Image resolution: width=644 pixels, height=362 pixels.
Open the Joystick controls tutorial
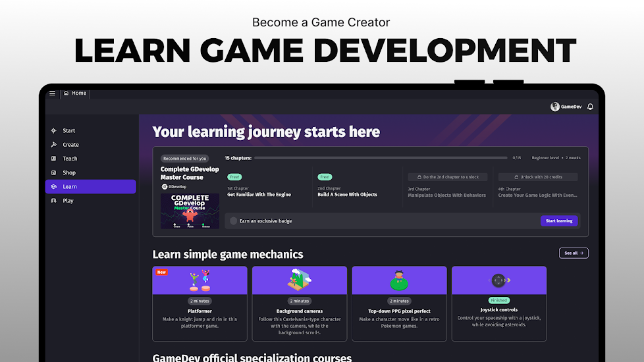[x=499, y=303]
